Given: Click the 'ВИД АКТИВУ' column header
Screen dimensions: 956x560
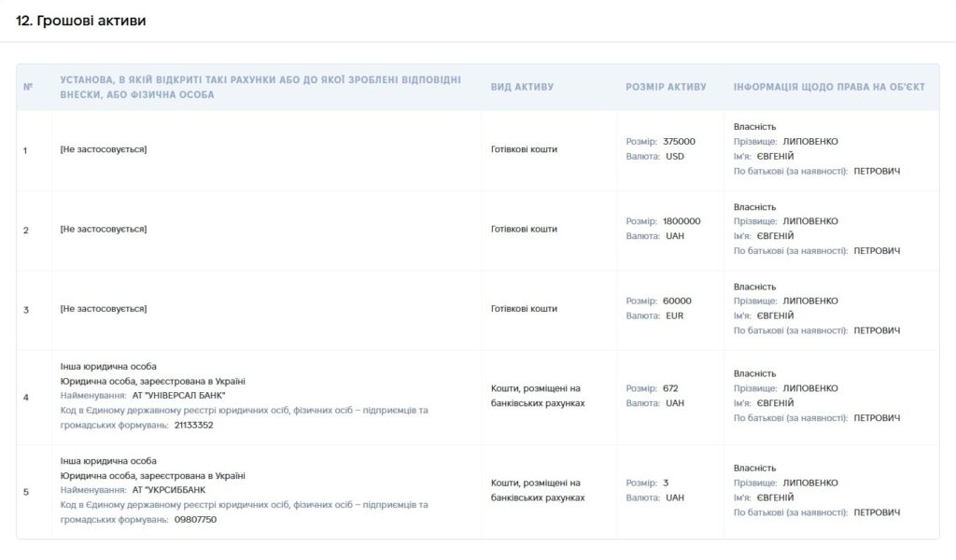Looking at the screenshot, I should [522, 87].
